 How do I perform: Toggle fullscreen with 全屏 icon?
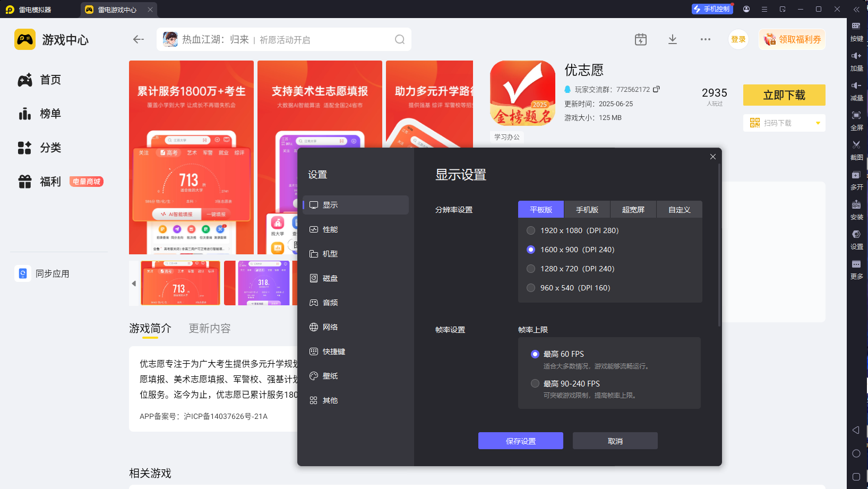[856, 115]
